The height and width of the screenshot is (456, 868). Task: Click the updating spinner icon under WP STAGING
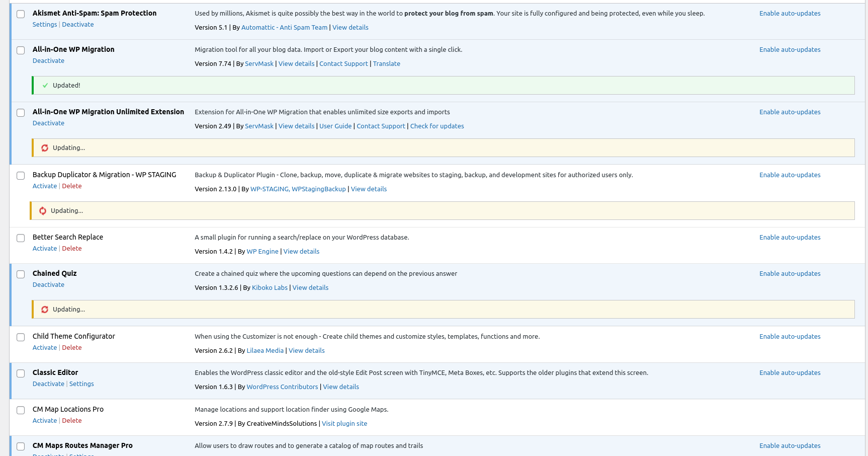coord(43,211)
